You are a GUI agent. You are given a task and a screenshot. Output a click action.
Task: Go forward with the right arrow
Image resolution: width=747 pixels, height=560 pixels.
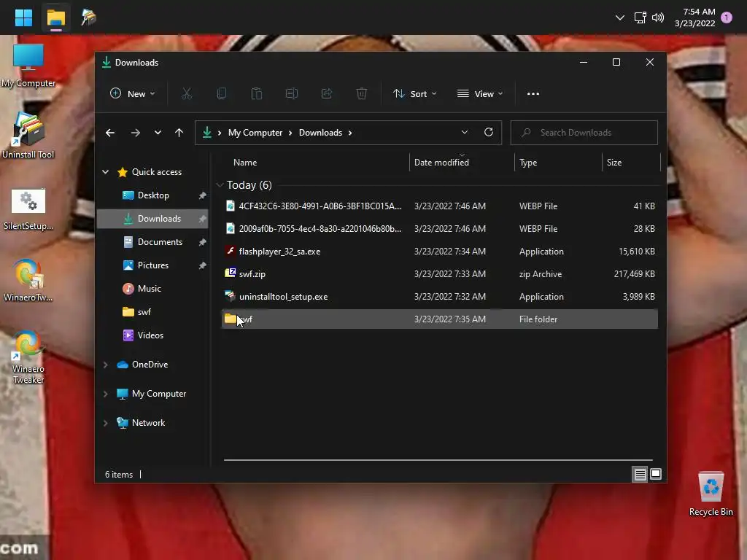tap(135, 133)
